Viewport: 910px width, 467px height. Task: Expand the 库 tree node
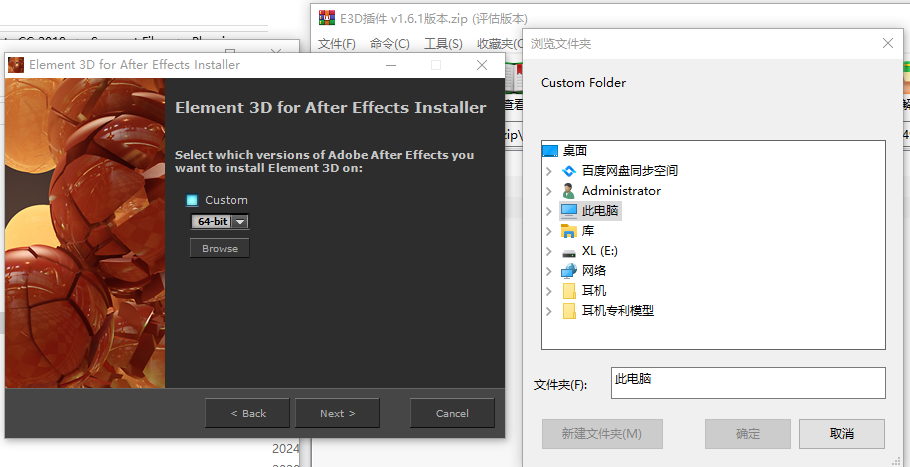point(548,231)
